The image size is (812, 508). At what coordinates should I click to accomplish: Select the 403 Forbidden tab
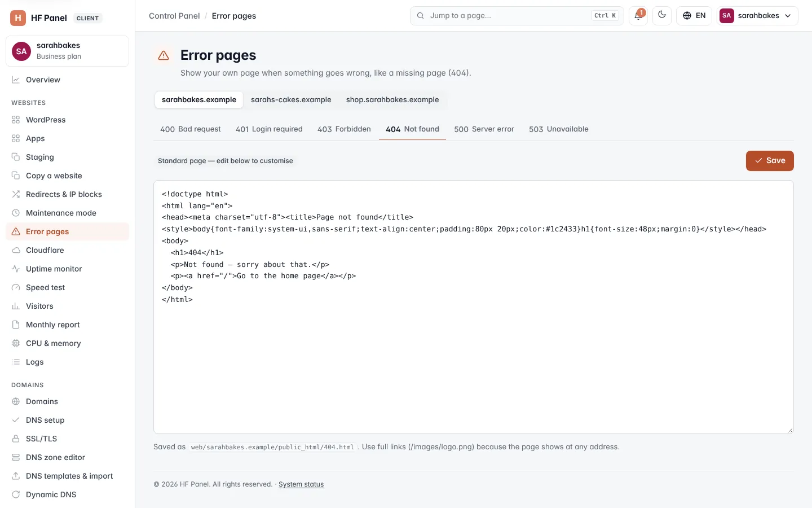coord(344,129)
